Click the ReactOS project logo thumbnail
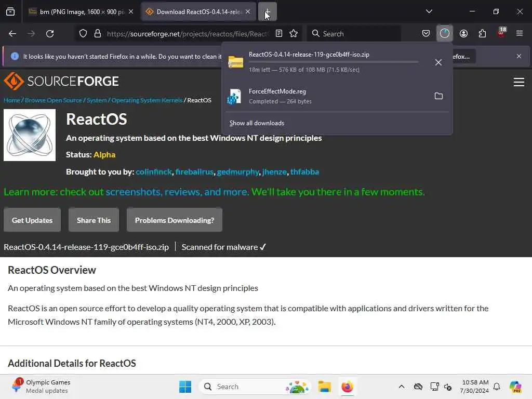Viewport: 532px width, 399px height. click(x=30, y=135)
